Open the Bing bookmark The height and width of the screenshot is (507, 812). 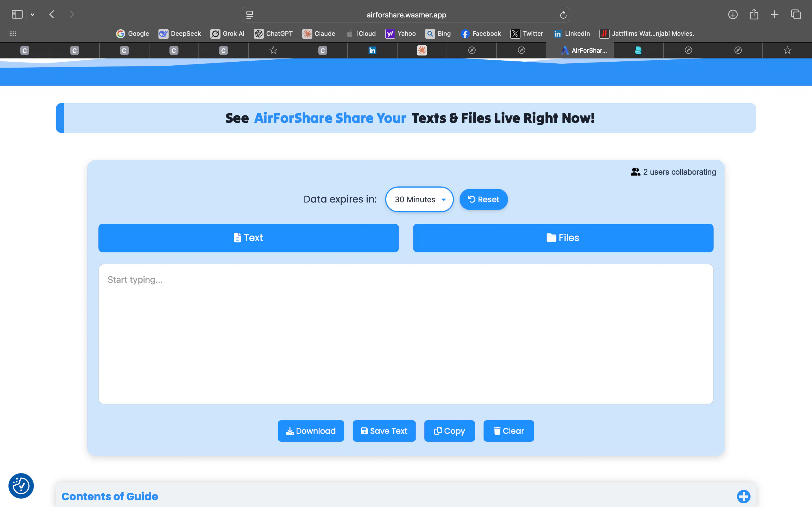coord(438,34)
